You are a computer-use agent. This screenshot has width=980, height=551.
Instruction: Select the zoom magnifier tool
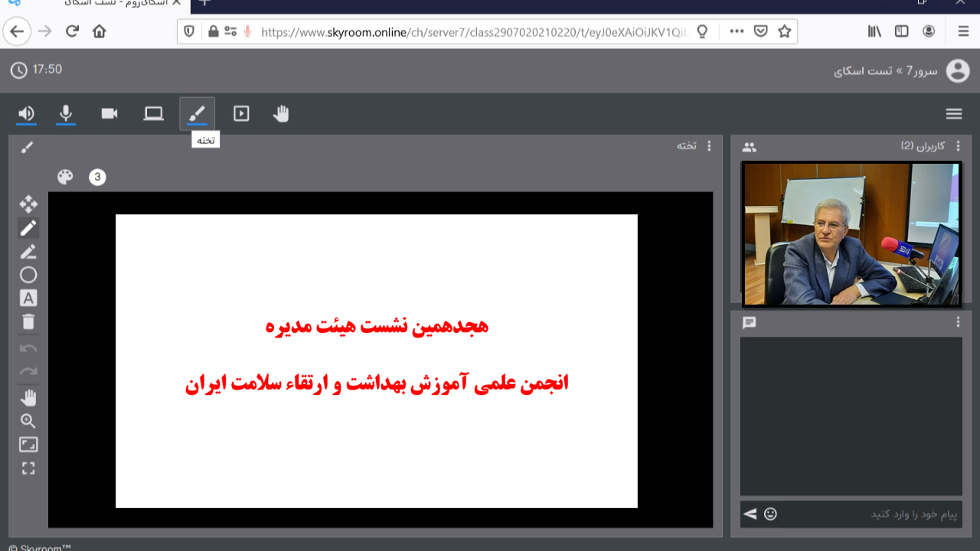[28, 421]
